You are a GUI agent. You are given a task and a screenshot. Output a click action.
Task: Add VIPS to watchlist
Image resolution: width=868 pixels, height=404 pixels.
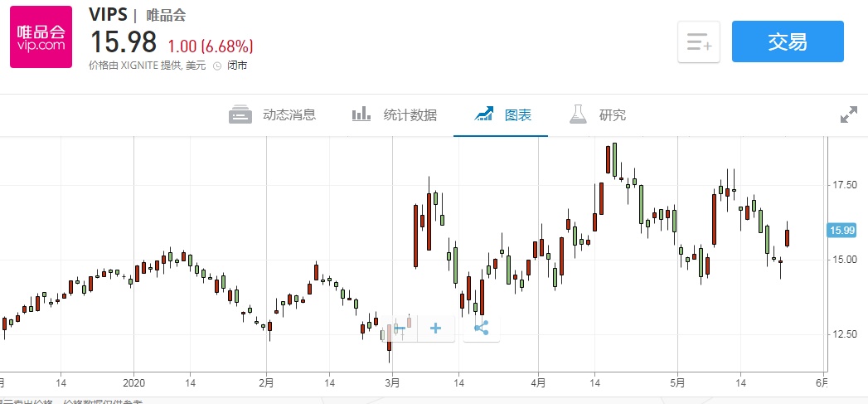pos(698,41)
